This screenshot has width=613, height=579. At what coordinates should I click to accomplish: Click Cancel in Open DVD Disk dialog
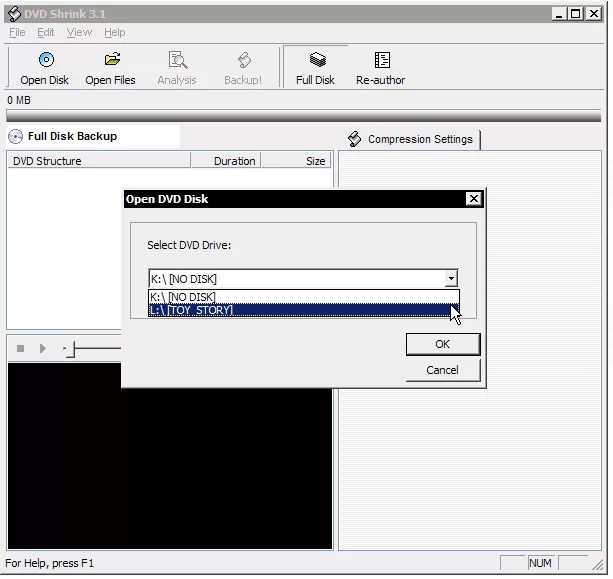point(443,370)
